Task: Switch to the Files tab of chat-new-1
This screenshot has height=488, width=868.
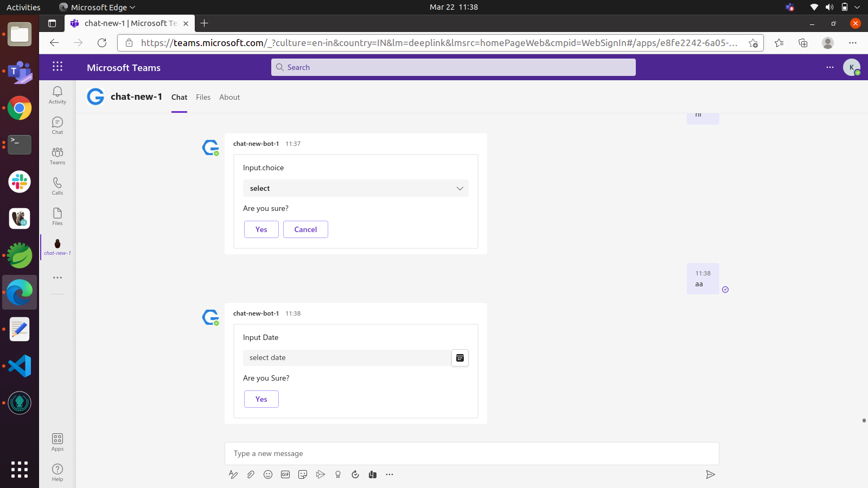Action: [x=203, y=97]
